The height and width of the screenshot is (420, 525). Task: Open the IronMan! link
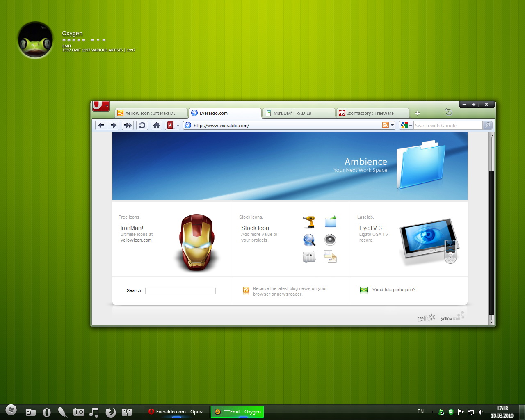(x=132, y=228)
